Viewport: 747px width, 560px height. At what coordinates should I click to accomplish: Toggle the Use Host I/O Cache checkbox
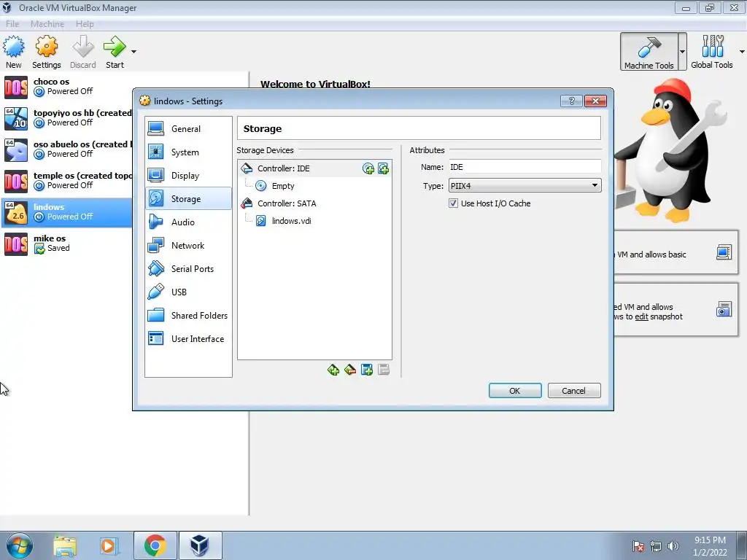(453, 203)
